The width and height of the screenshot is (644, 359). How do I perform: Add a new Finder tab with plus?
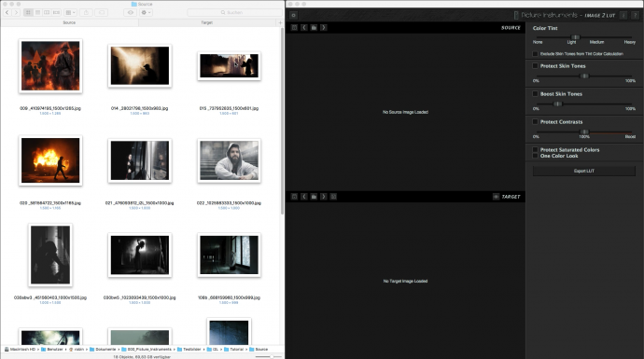click(281, 22)
